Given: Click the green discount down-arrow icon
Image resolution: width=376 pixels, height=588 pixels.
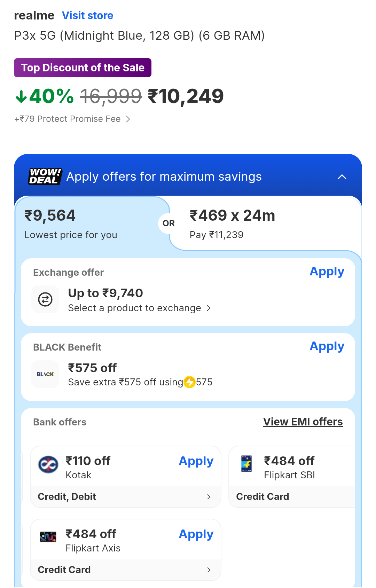Looking at the screenshot, I should pos(21,96).
